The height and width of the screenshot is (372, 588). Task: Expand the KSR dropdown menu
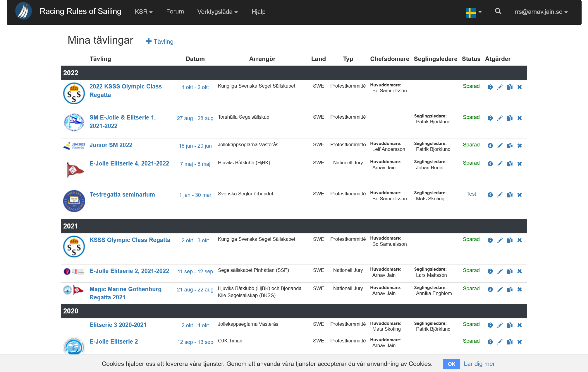pyautogui.click(x=143, y=12)
